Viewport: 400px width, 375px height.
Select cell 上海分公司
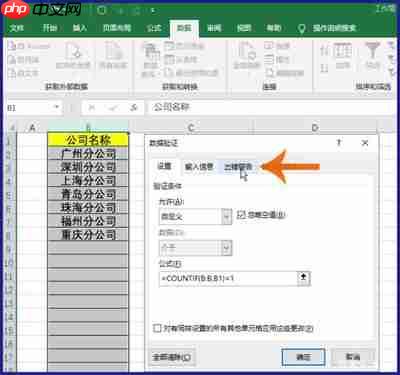point(88,181)
